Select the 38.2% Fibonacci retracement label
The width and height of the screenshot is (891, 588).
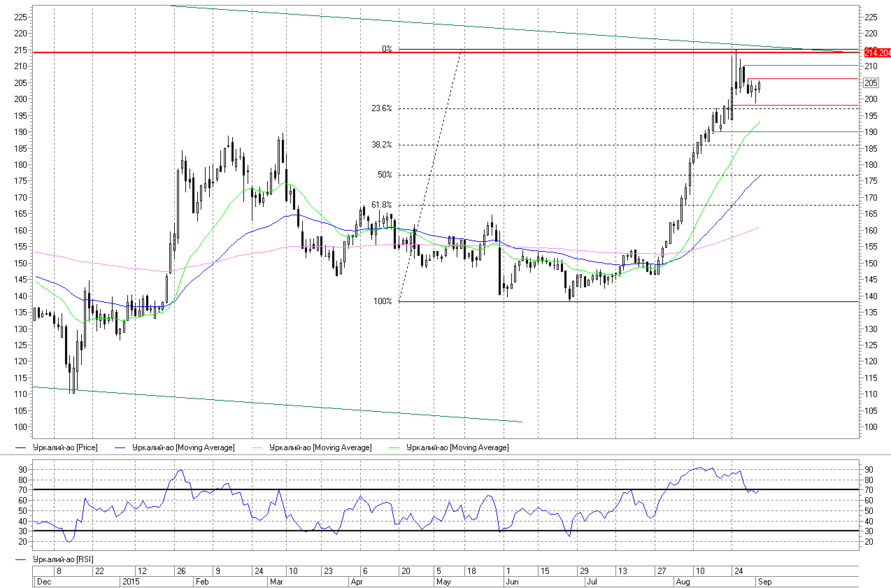[381, 145]
